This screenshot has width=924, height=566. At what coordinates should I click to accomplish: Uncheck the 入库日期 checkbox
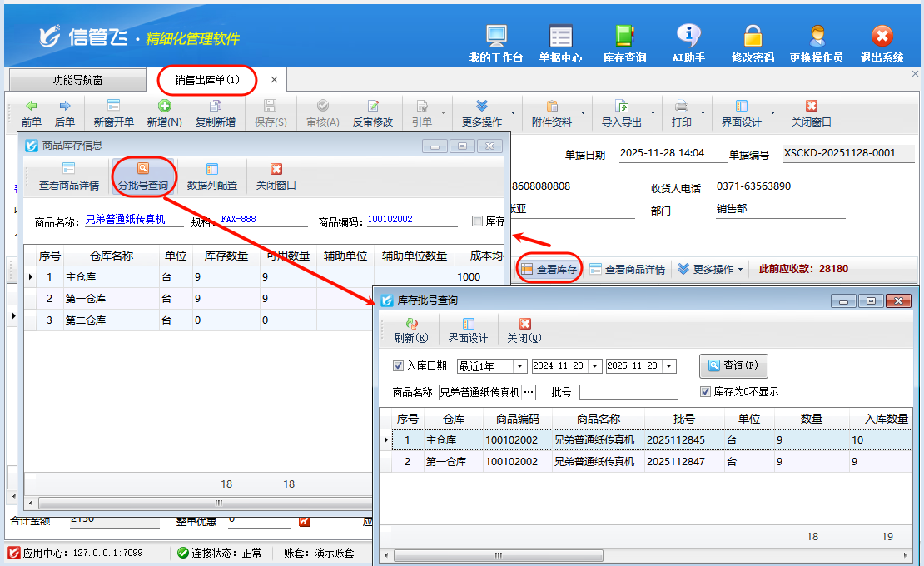click(x=397, y=365)
